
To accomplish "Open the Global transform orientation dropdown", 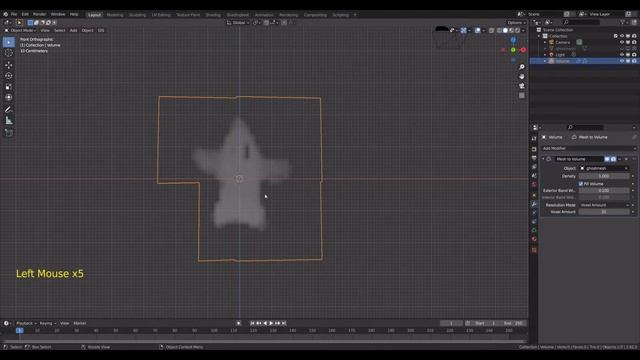I will coord(238,22).
